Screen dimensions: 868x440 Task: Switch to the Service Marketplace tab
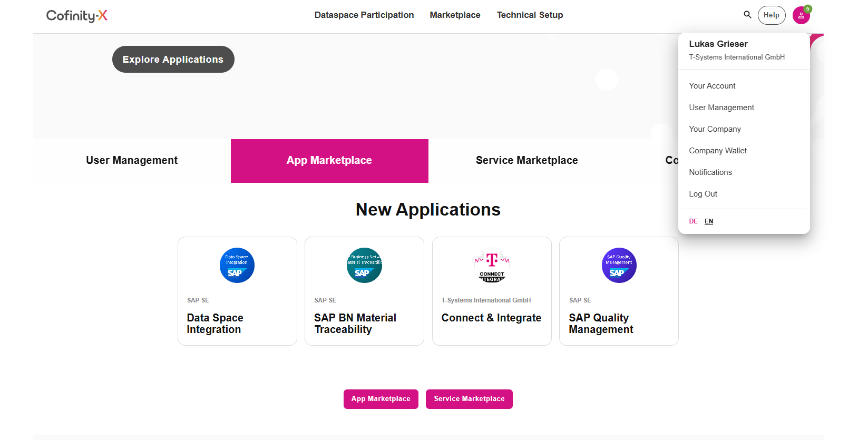click(x=527, y=161)
